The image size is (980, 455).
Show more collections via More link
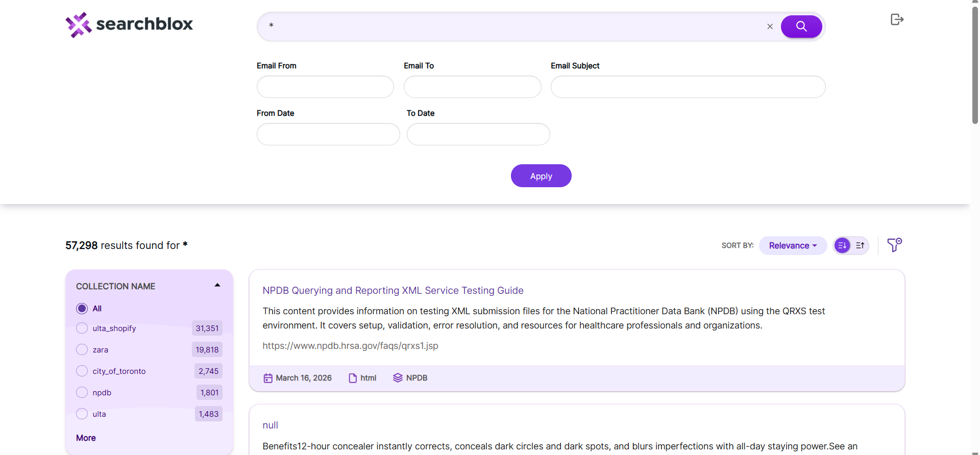point(86,438)
